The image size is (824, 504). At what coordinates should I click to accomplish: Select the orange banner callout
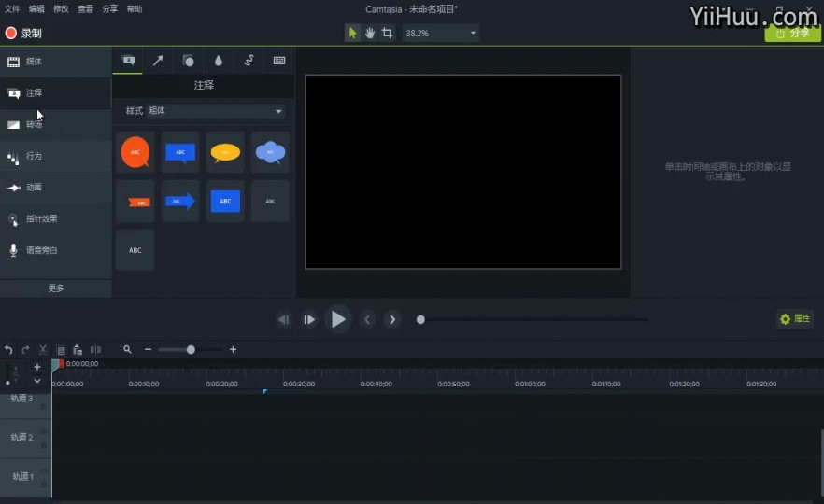[x=135, y=202]
